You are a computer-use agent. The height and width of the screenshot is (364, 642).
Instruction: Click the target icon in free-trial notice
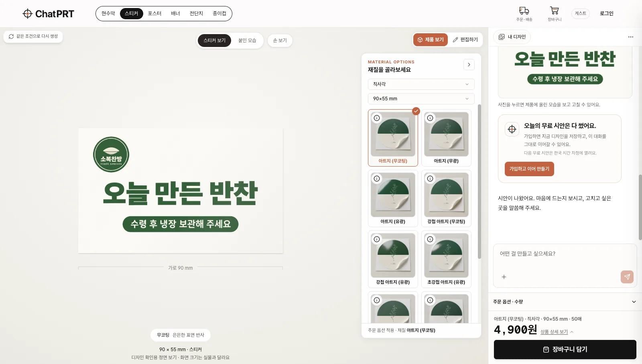point(512,129)
